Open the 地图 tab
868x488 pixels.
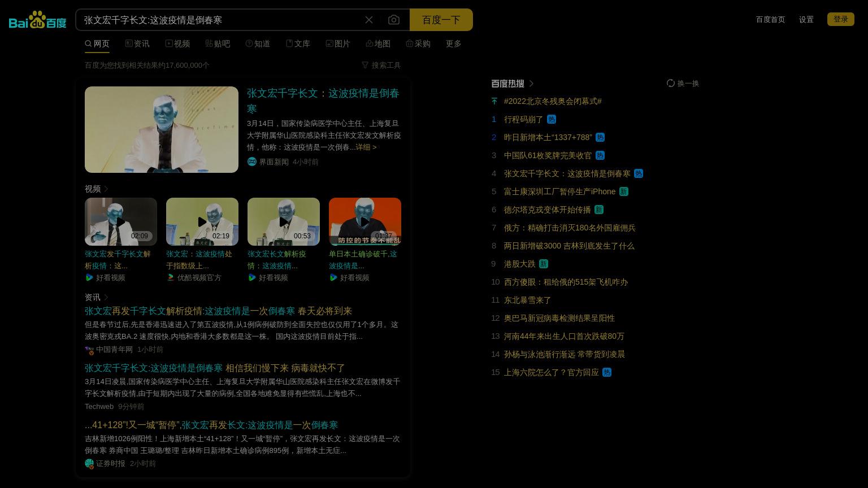pos(378,43)
